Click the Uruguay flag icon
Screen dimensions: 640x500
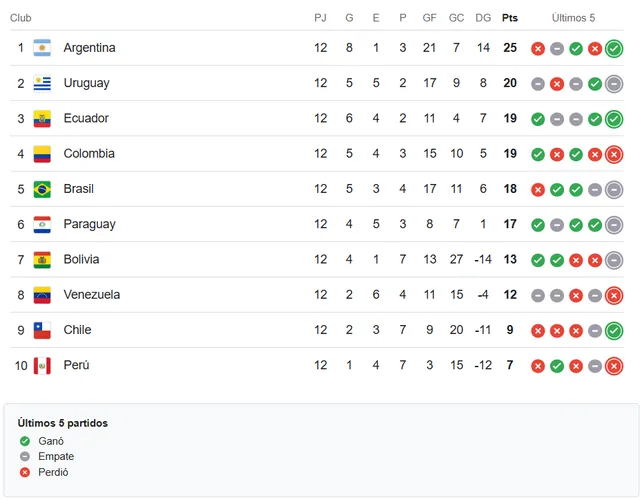42,83
